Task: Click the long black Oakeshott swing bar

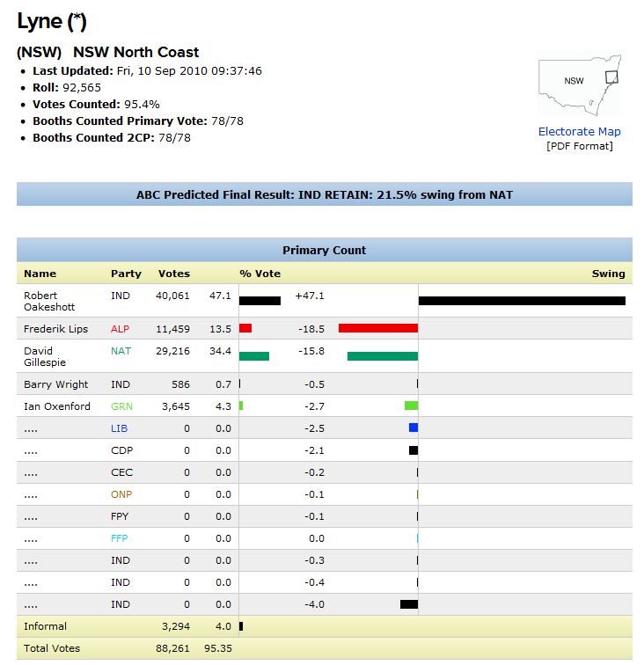Action: pyautogui.click(x=521, y=301)
